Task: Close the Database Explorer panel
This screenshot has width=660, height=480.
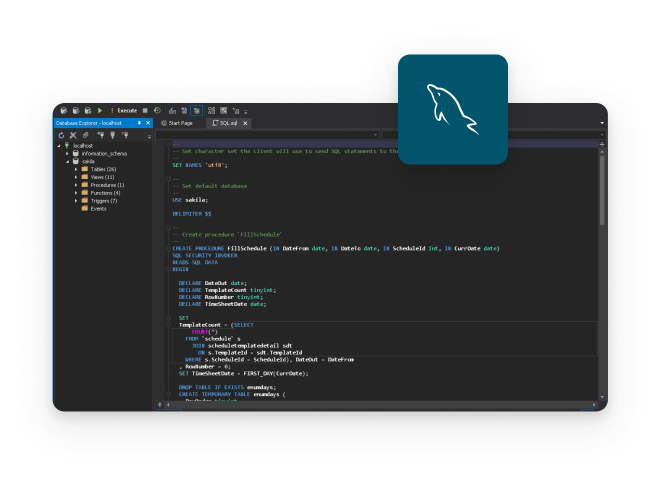Action: (148, 122)
